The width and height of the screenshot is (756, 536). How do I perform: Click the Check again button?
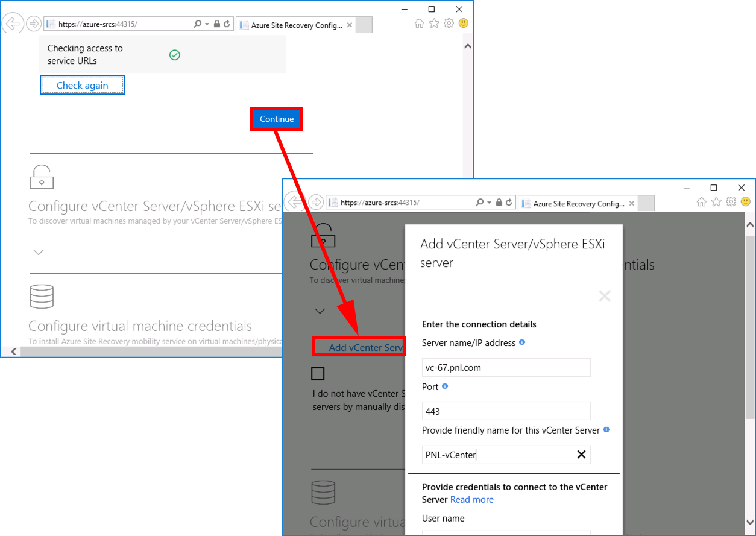(83, 86)
